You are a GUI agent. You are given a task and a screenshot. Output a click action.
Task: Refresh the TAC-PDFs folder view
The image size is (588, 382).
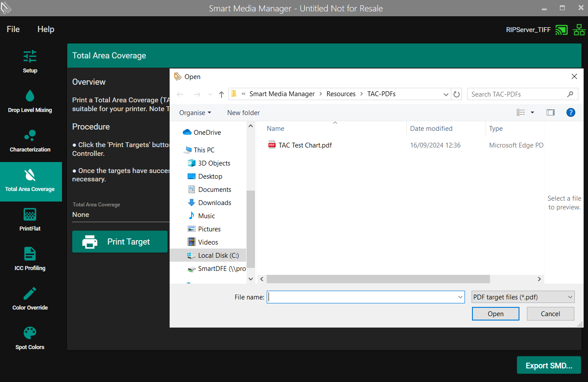457,94
